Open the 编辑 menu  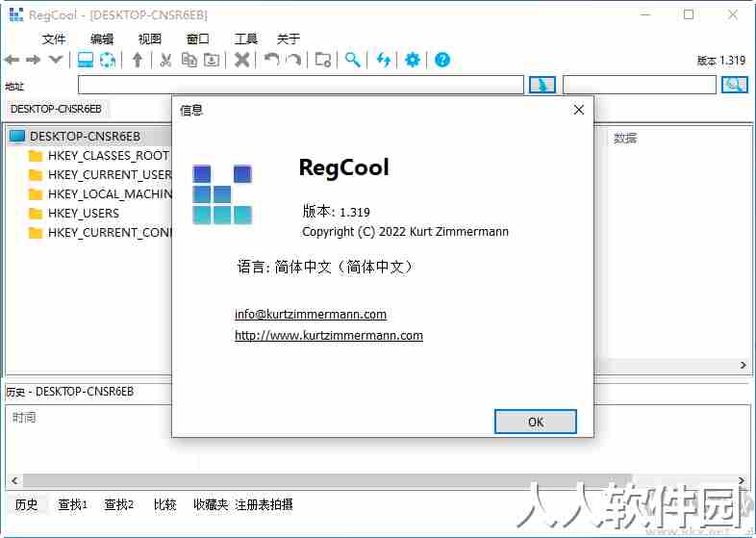coord(102,39)
